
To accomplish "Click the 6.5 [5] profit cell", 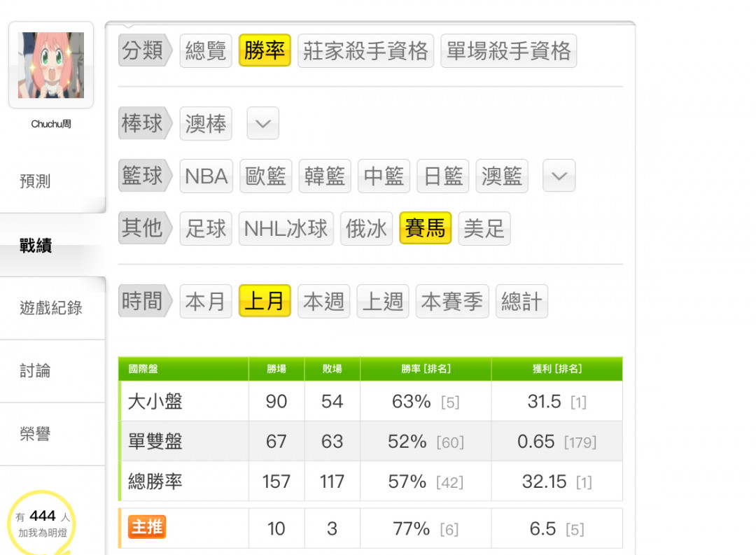I will [x=557, y=528].
